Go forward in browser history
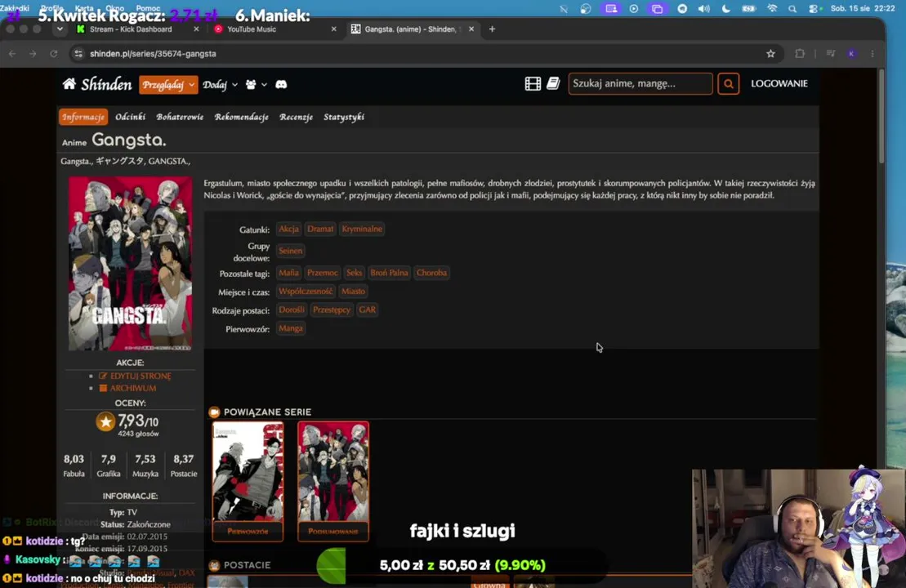Screen dimensions: 906x588 click(33, 54)
